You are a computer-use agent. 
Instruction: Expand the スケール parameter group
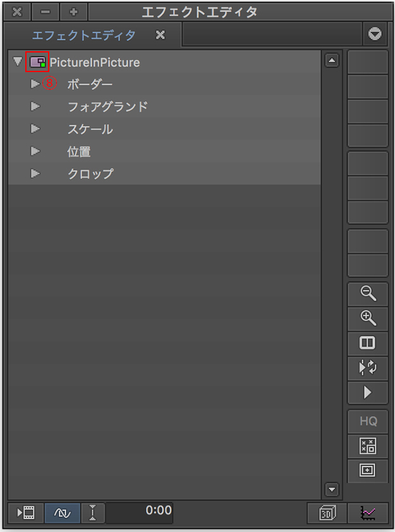(x=35, y=129)
